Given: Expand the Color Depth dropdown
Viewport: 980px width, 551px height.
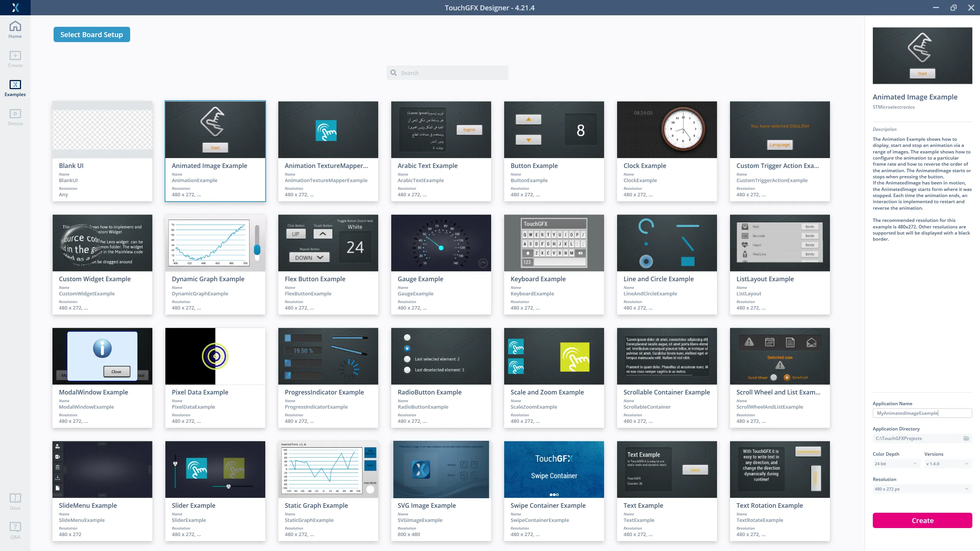Looking at the screenshot, I should [x=895, y=464].
